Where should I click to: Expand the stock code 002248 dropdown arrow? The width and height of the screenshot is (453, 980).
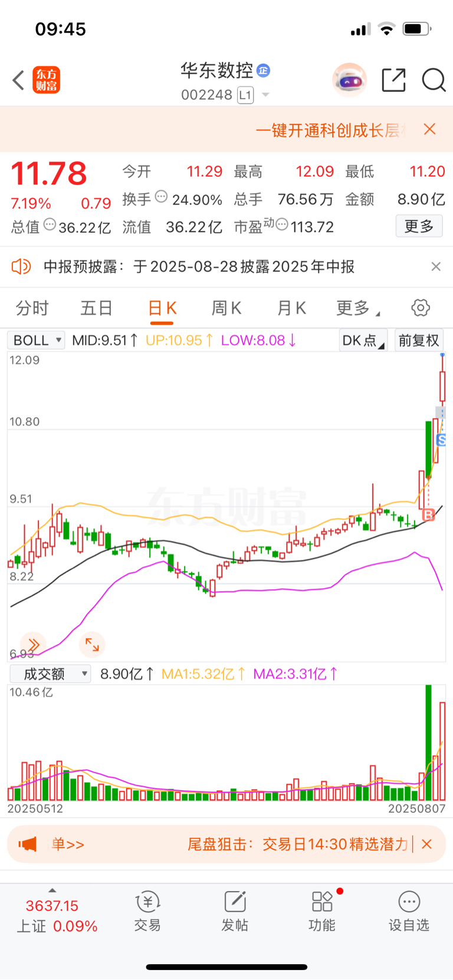[x=265, y=95]
